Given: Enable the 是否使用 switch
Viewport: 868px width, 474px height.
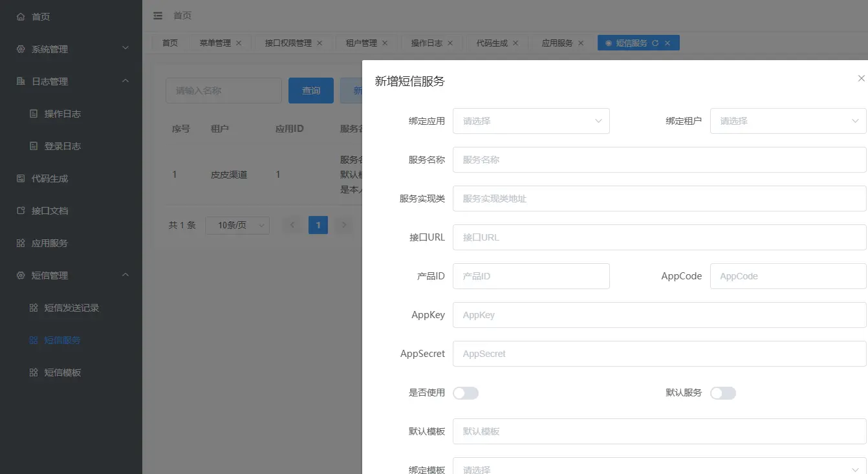Looking at the screenshot, I should pyautogui.click(x=466, y=393).
